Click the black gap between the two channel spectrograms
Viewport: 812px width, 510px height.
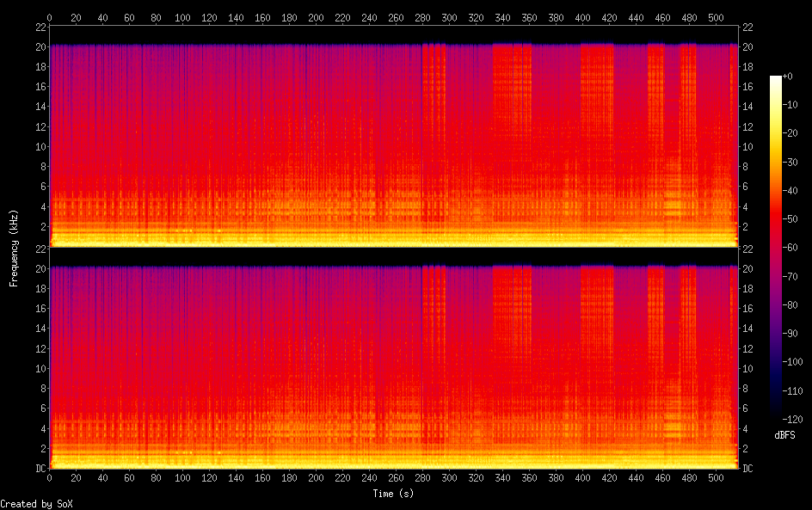tap(394, 255)
